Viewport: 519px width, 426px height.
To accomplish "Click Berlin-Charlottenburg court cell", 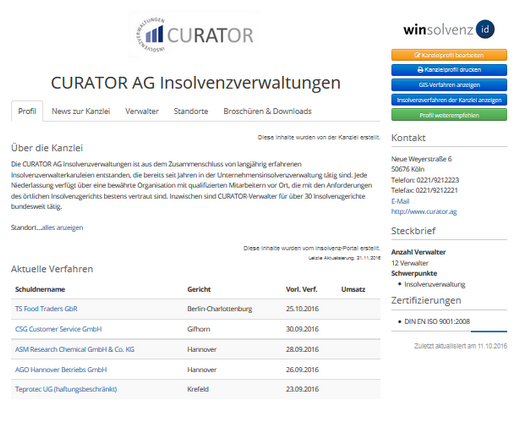I will pos(220,309).
